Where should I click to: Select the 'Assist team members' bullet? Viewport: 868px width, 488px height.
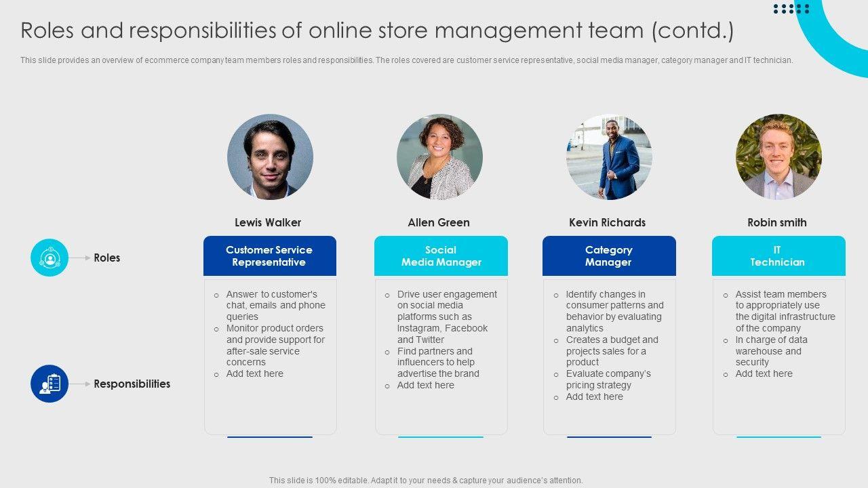(780, 311)
